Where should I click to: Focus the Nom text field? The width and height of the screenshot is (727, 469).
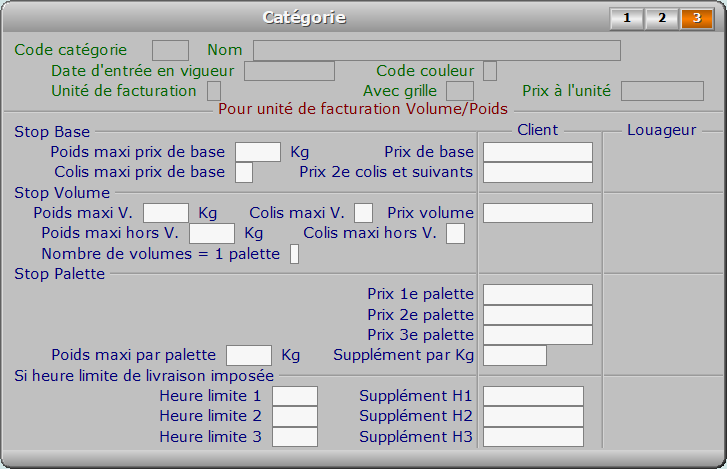(x=437, y=51)
